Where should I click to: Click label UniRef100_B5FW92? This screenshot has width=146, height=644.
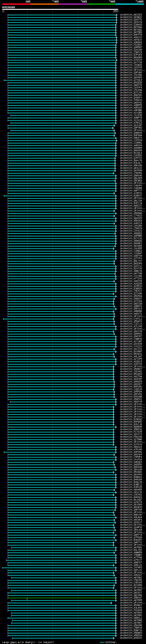131,422
